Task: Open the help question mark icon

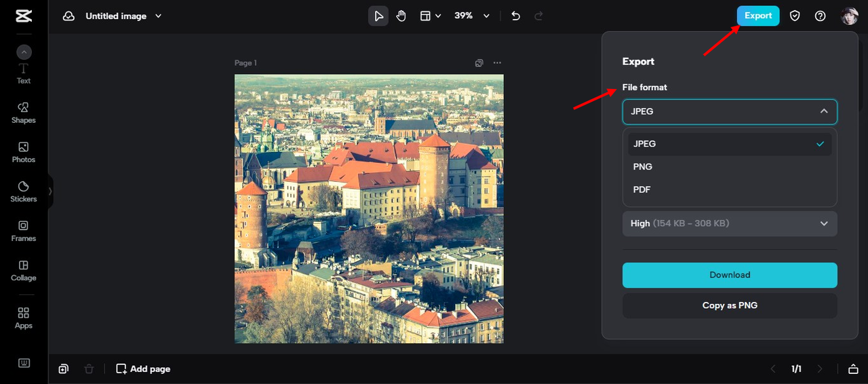Action: click(821, 16)
